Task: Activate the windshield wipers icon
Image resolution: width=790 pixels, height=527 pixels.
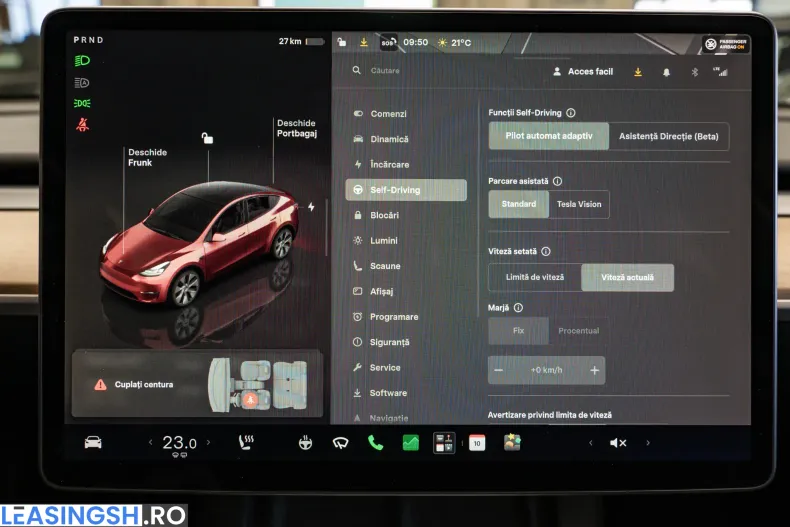Action: [341, 443]
